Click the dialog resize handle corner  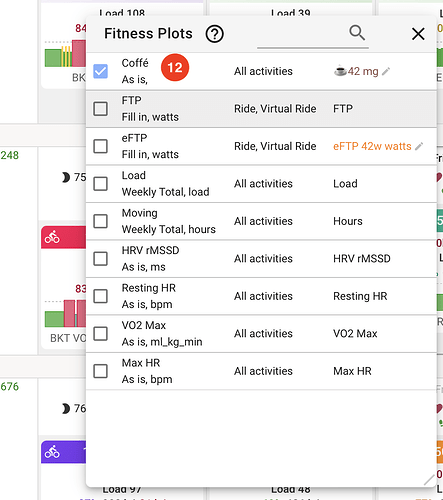point(429,480)
